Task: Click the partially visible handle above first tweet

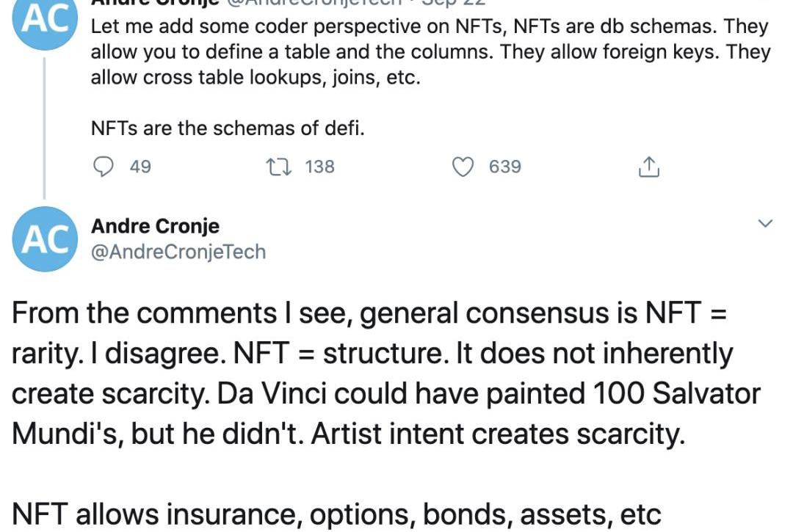Action: [x=314, y=2]
